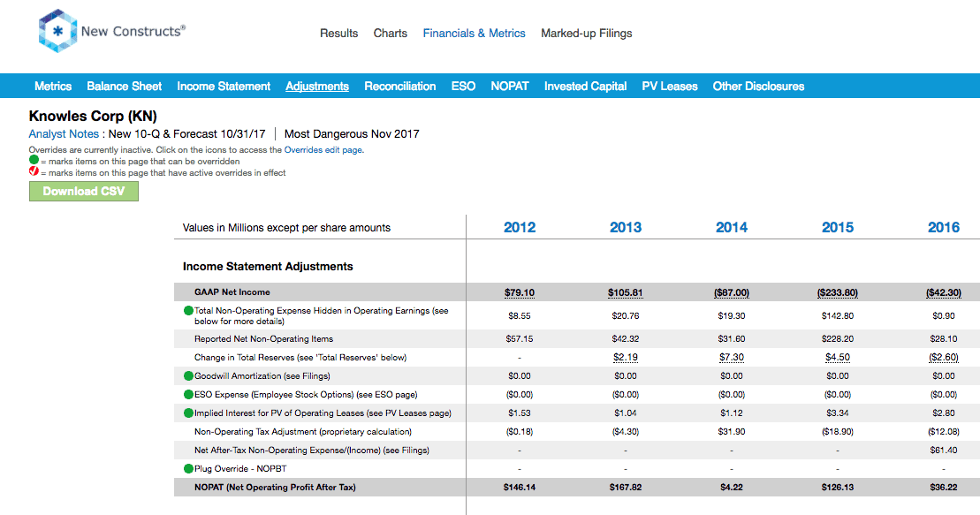Click the Non-Operating Tax Adjustment row label
This screenshot has height=515, width=980.
(303, 432)
